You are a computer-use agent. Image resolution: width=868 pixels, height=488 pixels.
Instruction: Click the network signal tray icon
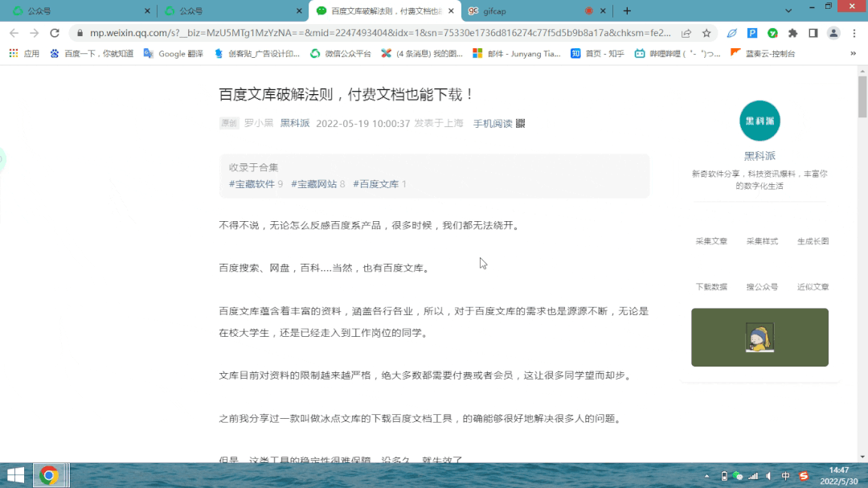pyautogui.click(x=753, y=476)
